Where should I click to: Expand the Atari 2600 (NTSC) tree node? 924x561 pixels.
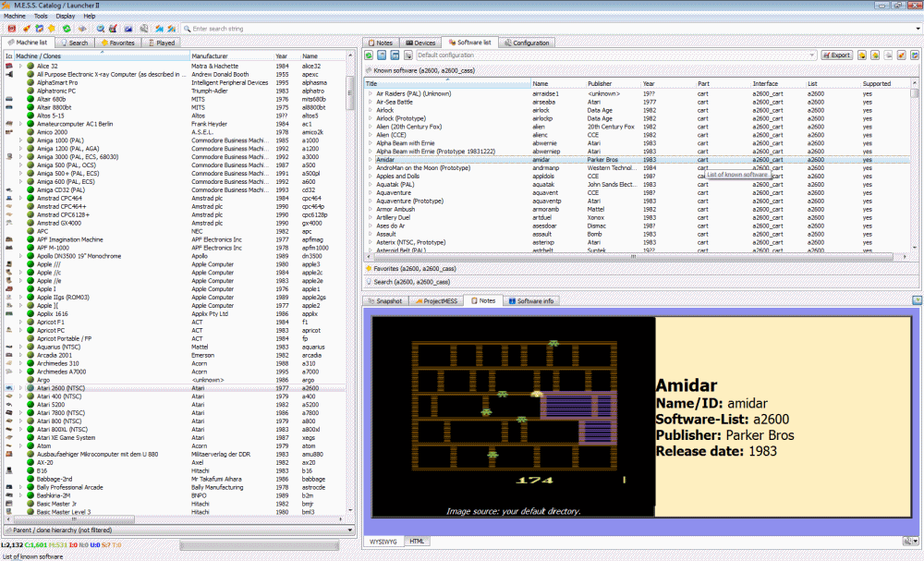click(20, 388)
